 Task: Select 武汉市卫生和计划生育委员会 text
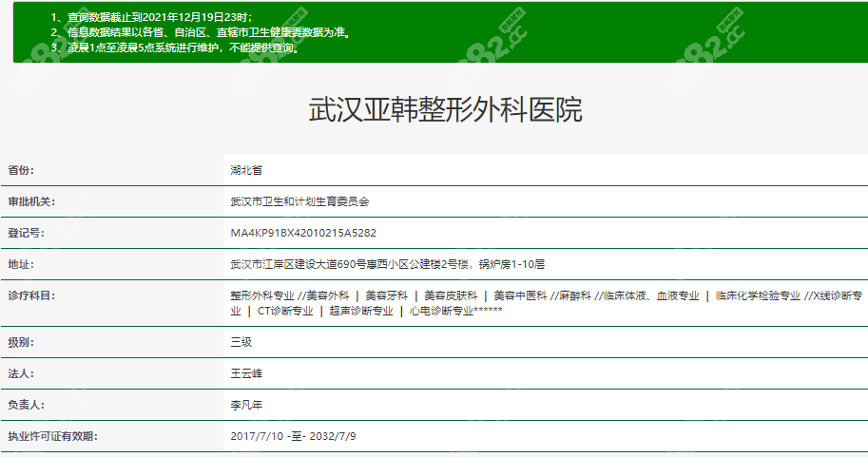[299, 202]
